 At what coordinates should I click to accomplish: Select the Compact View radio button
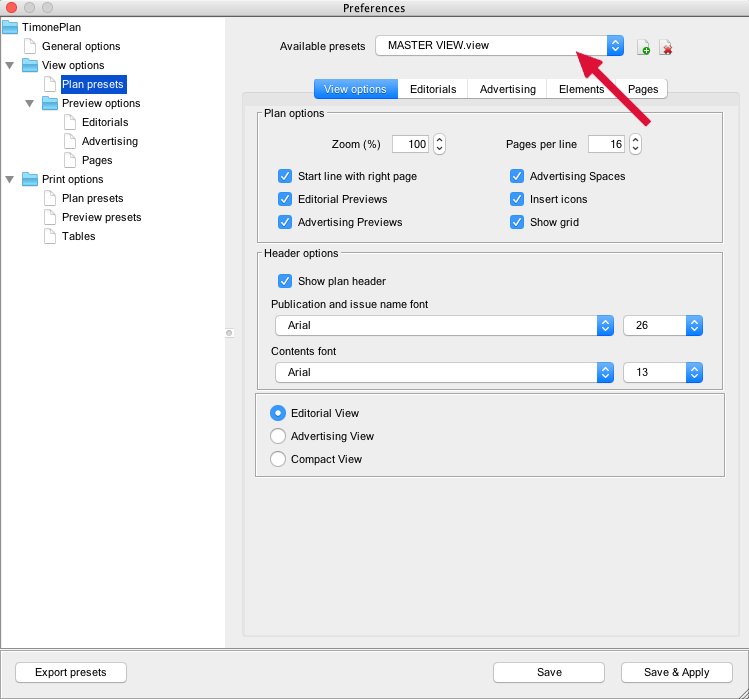(278, 459)
